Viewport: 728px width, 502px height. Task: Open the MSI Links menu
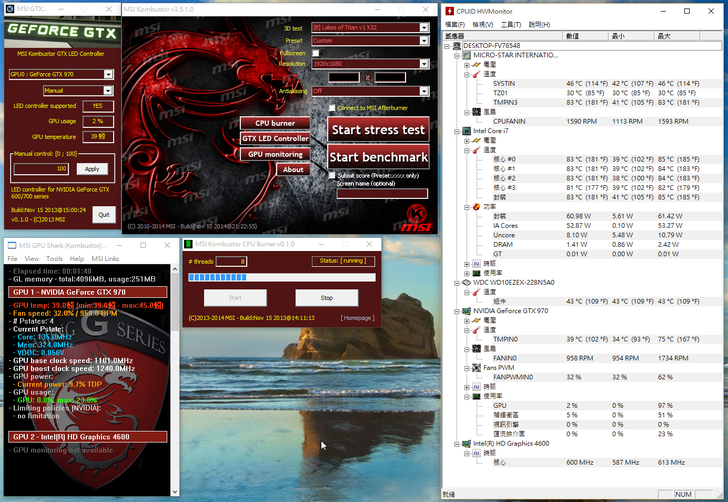[x=105, y=258]
